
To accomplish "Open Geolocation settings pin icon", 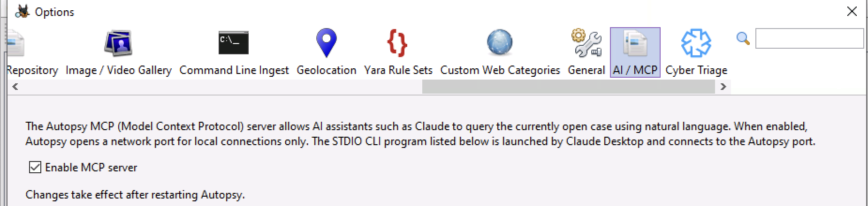I will coord(326,43).
